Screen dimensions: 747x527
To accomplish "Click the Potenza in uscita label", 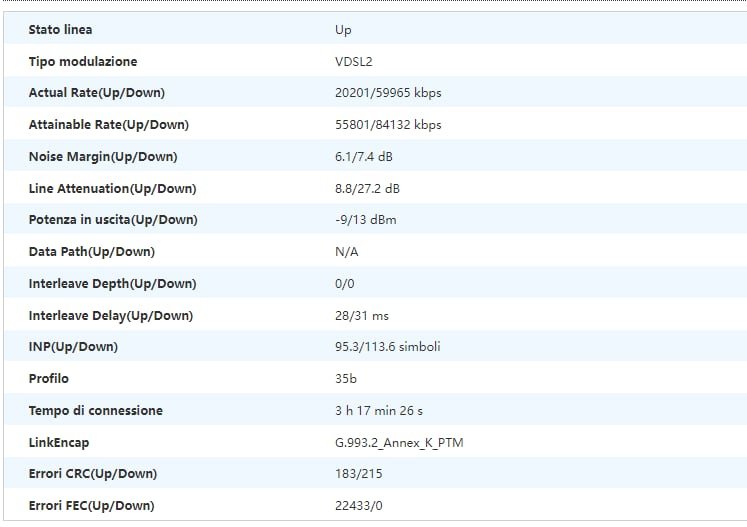I will point(113,220).
